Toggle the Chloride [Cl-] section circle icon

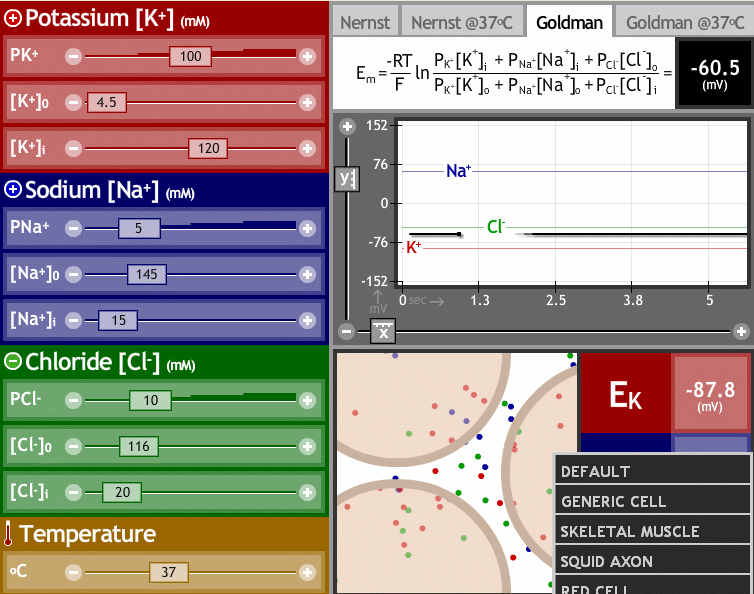pos(13,362)
